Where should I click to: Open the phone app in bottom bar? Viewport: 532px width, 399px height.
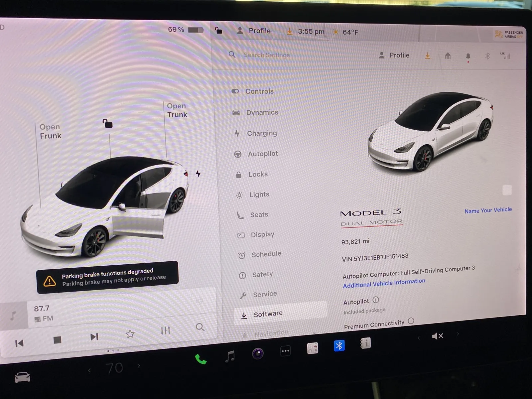(x=200, y=359)
